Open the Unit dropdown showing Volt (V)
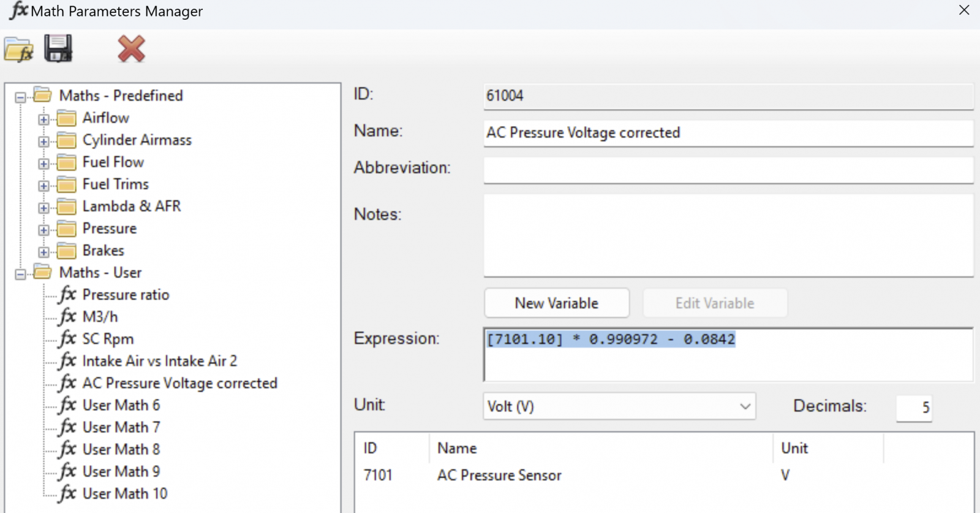 [x=619, y=406]
